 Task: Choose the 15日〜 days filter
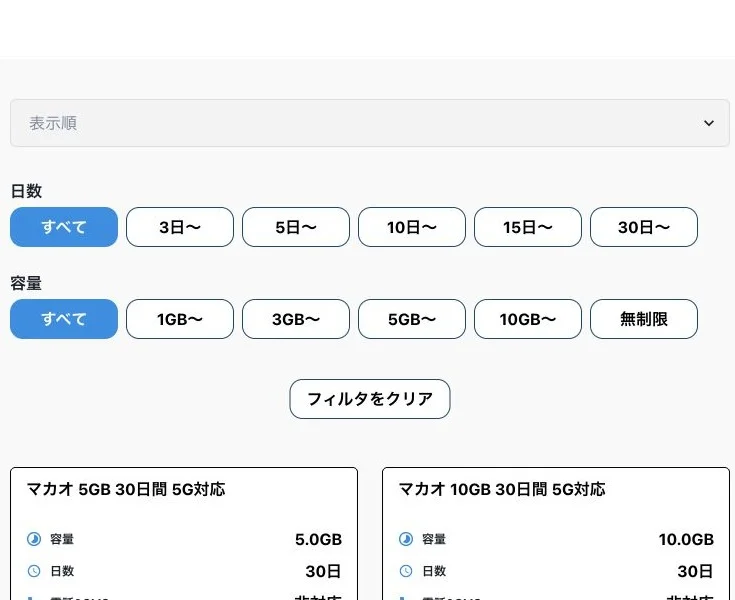528,227
